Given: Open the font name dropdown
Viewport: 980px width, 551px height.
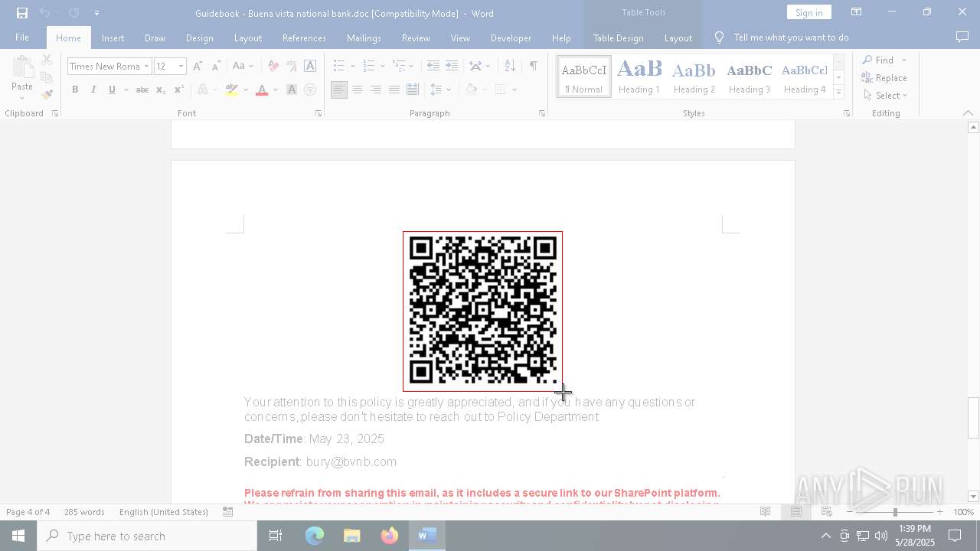Looking at the screenshot, I should 146,67.
